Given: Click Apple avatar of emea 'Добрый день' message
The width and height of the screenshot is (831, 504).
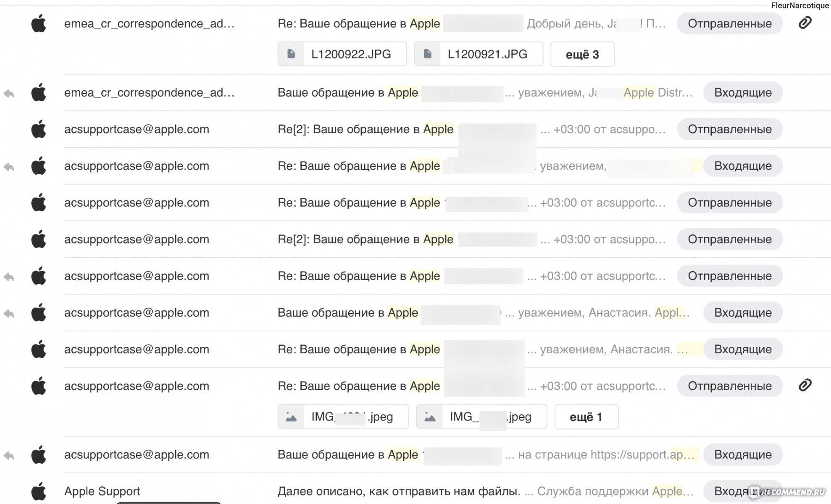Looking at the screenshot, I should [39, 23].
